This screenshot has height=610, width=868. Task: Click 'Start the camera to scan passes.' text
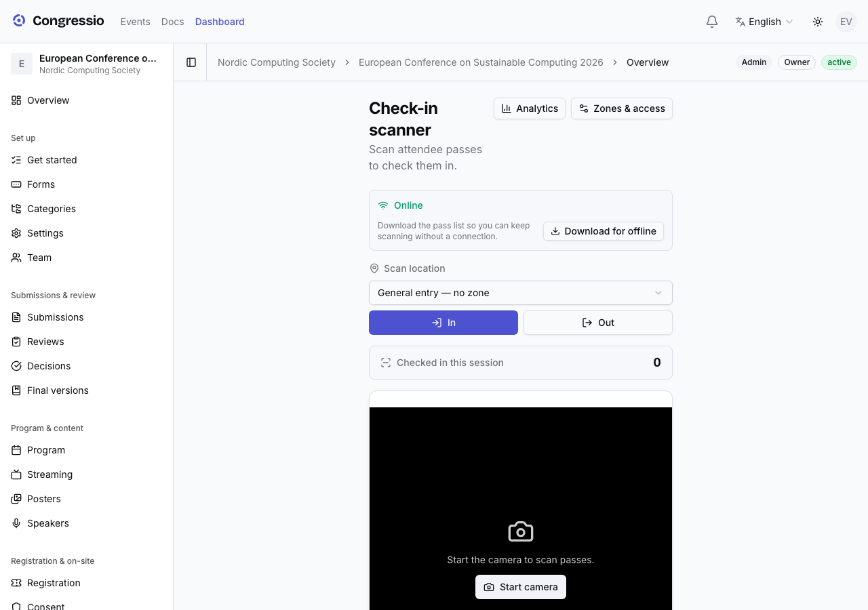pos(521,560)
